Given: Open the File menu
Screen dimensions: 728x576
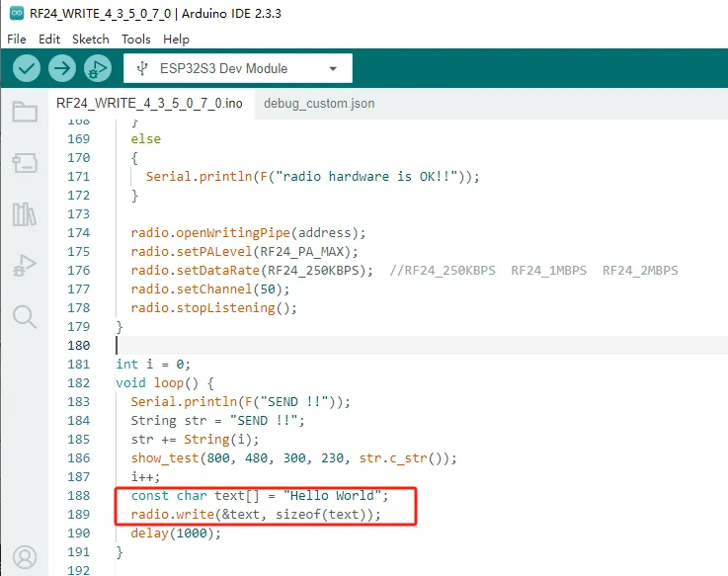Looking at the screenshot, I should [17, 39].
